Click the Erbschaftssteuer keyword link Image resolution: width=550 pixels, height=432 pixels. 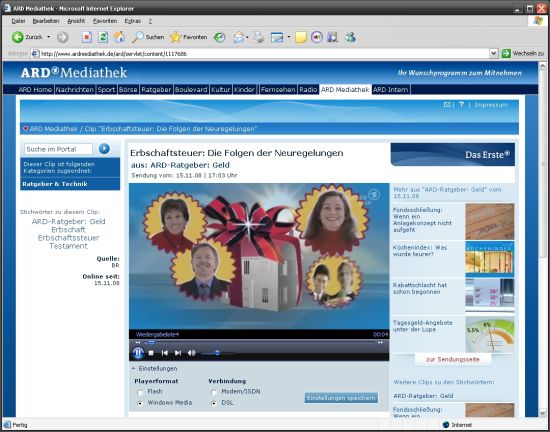[x=68, y=238]
